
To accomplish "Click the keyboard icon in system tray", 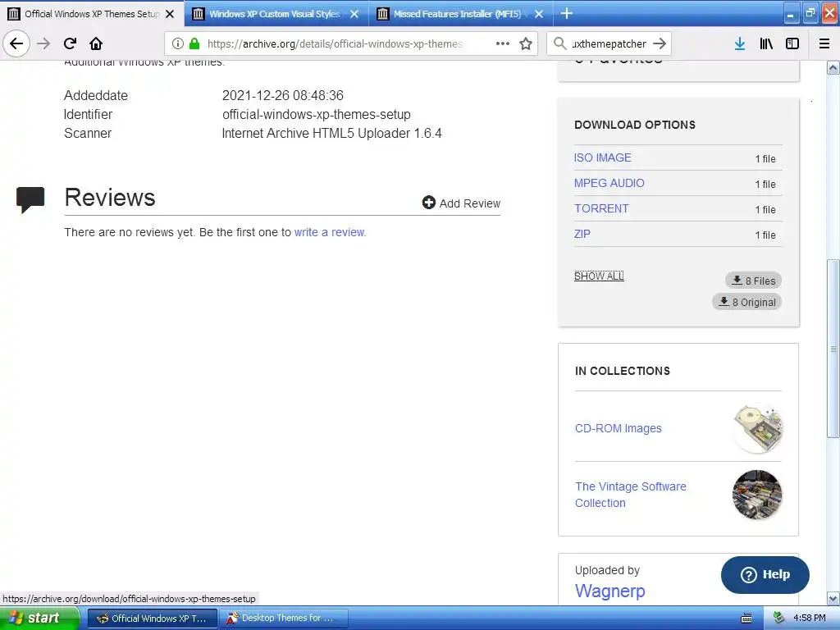I will click(x=746, y=619).
